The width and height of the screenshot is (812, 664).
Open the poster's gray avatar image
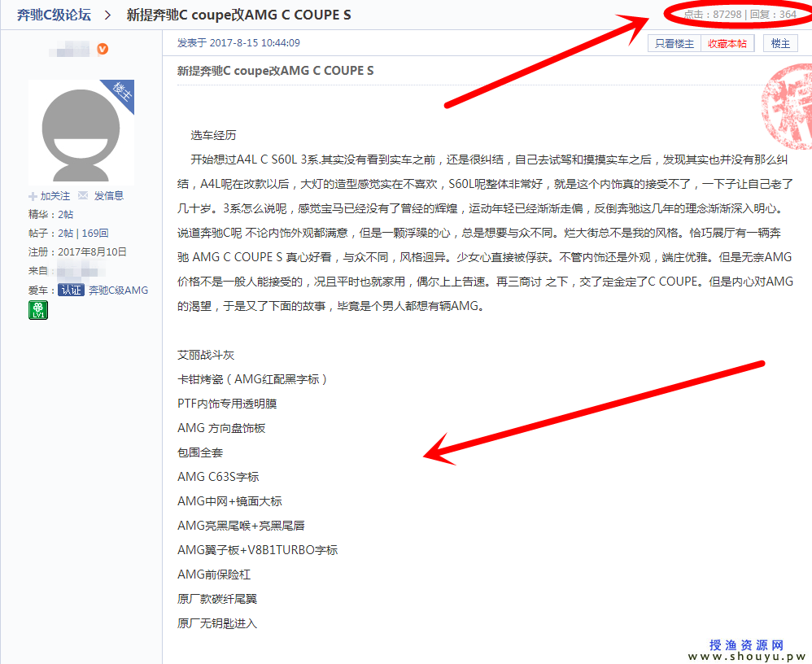81,133
